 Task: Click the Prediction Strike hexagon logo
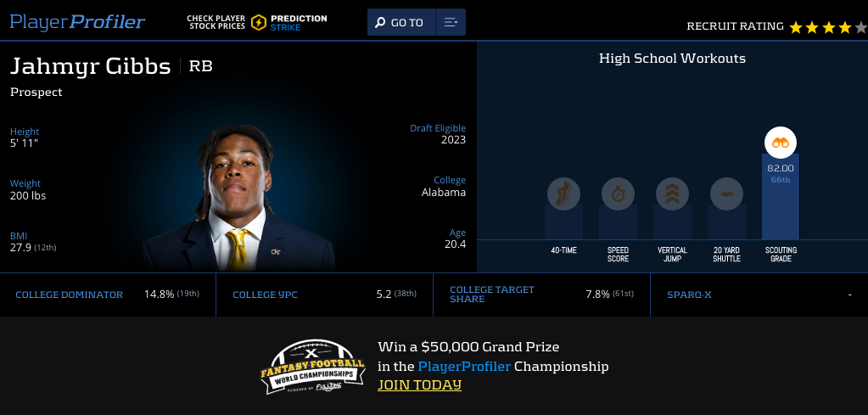click(x=259, y=22)
